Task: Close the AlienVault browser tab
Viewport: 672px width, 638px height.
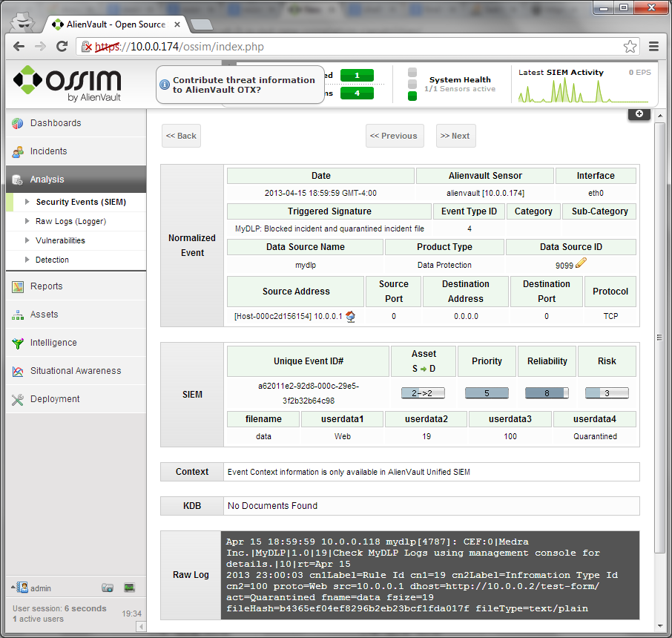Action: (x=177, y=25)
